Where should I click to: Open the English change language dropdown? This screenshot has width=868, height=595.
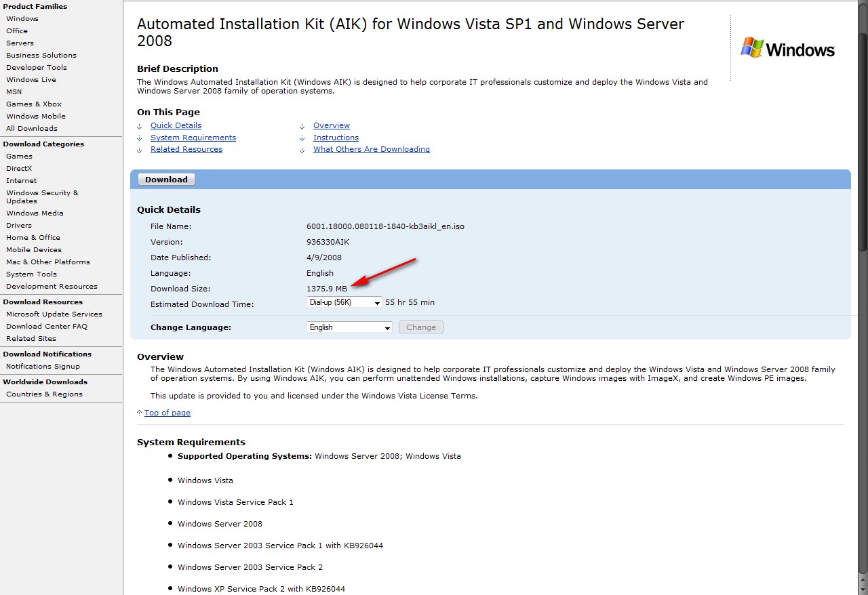pos(350,327)
